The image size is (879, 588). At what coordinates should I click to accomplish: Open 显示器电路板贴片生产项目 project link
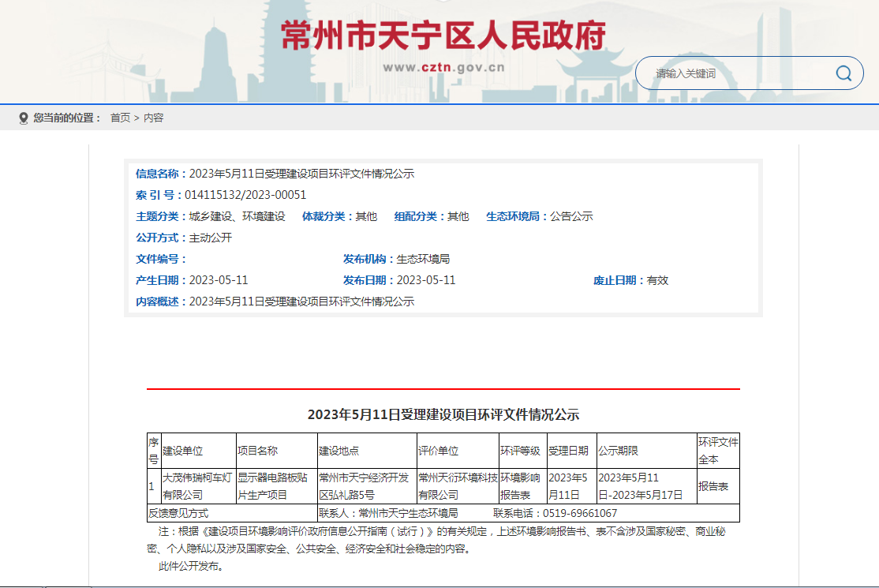point(275,486)
